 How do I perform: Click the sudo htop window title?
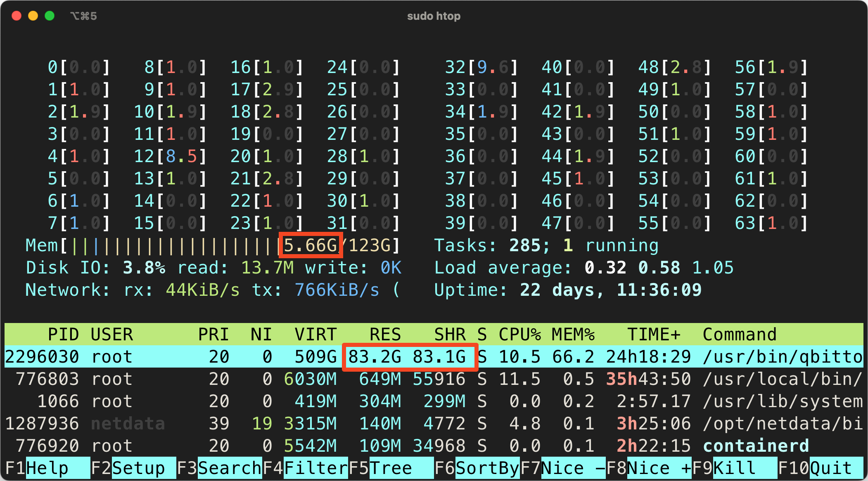tap(434, 16)
